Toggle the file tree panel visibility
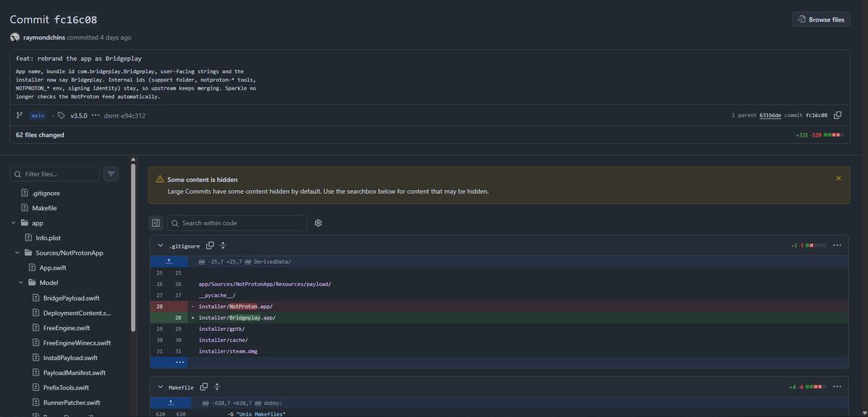 coord(156,223)
